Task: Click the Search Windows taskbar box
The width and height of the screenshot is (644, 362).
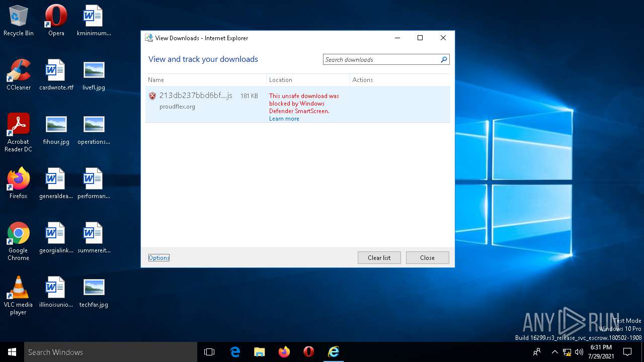Action: (111, 352)
